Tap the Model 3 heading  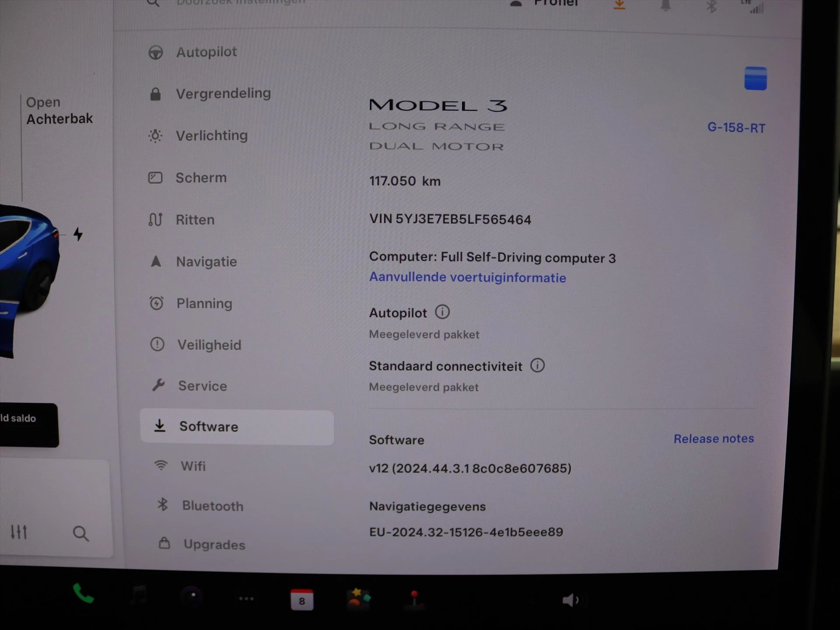pos(438,105)
